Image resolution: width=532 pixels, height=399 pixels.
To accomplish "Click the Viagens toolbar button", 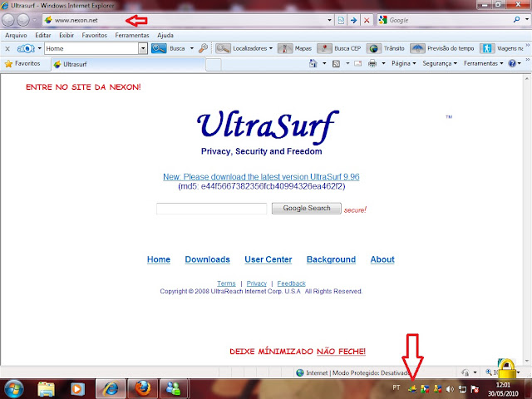I will tap(501, 48).
